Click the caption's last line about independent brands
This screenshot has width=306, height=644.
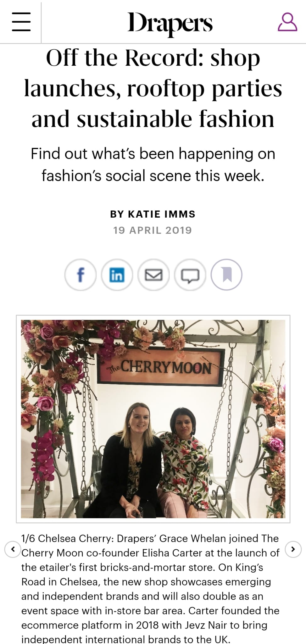[126, 639]
